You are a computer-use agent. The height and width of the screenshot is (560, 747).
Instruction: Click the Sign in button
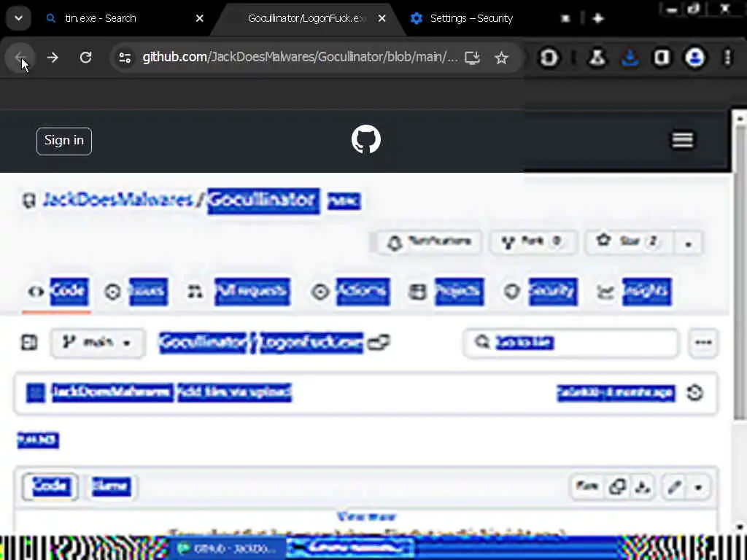pos(64,141)
